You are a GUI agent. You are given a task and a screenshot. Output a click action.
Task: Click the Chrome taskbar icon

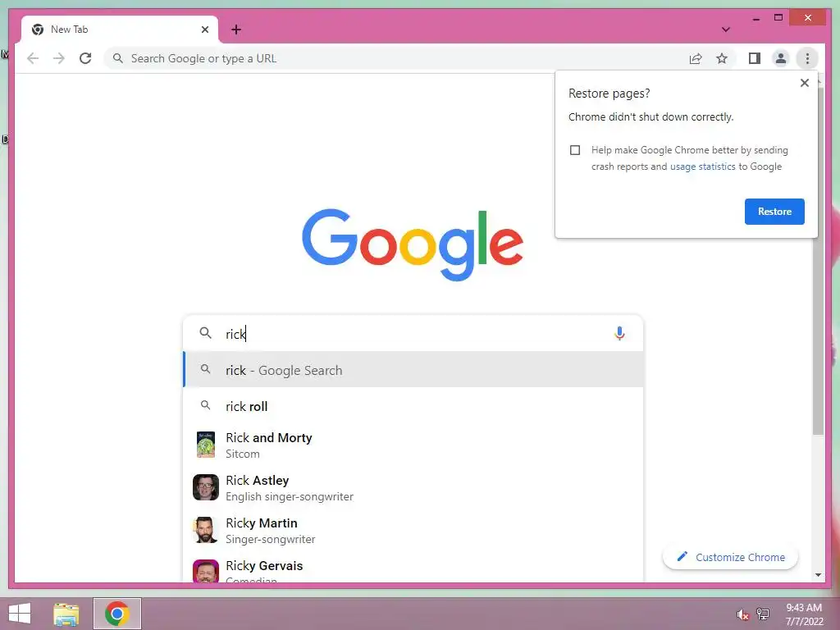tap(116, 614)
